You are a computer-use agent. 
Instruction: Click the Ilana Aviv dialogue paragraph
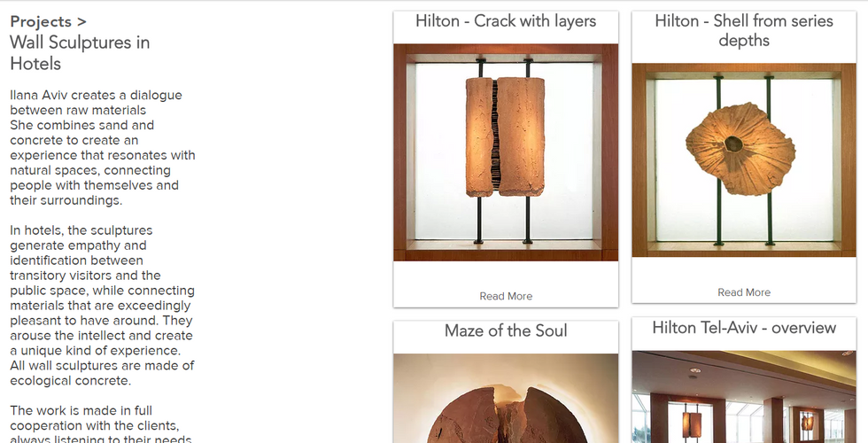(x=103, y=147)
